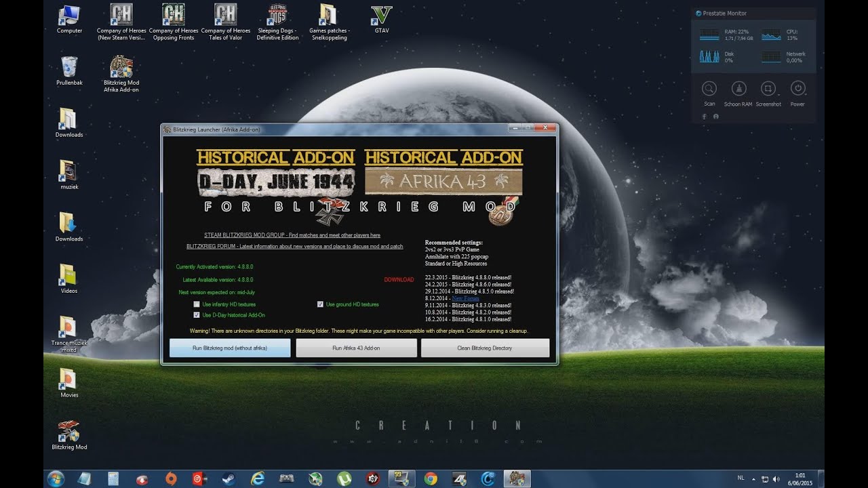Screen dimensions: 868x488
Task: Open the Games patches Snelkoppeling folder
Action: pyautogui.click(x=329, y=22)
